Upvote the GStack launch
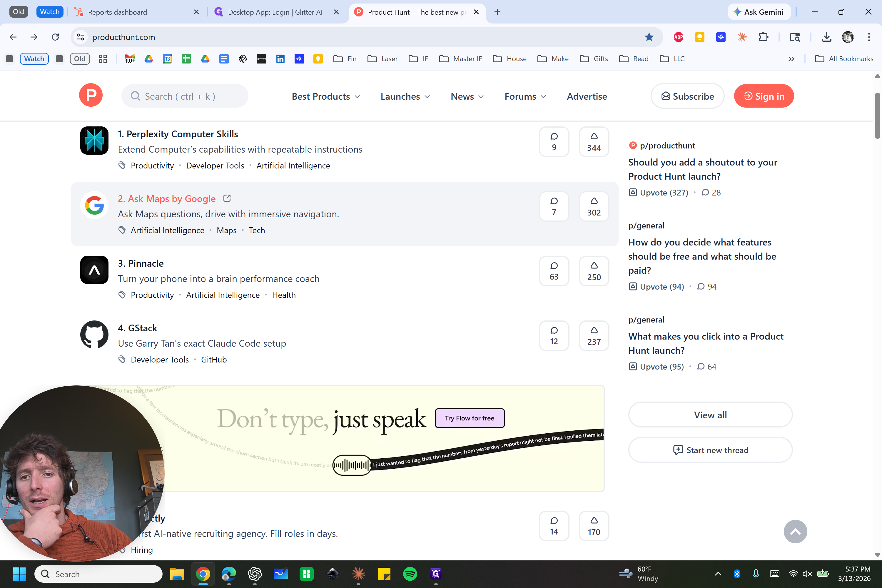882x588 pixels. pos(594,336)
